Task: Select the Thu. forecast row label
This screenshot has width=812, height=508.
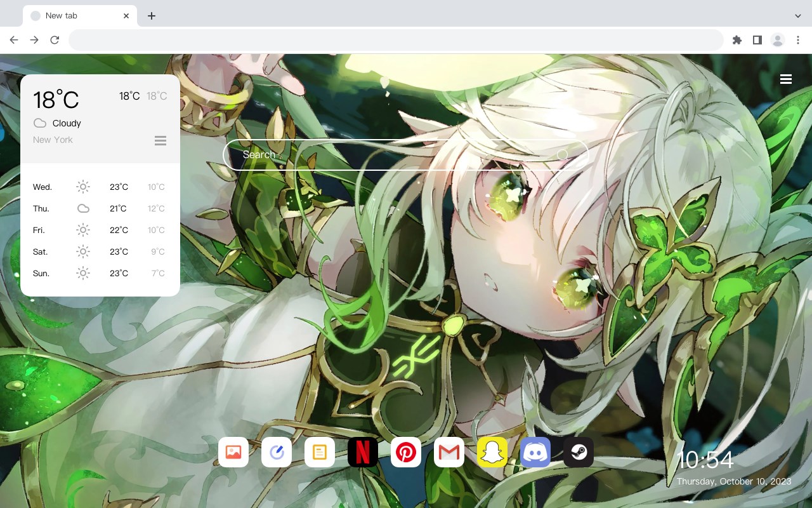Action: [41, 208]
